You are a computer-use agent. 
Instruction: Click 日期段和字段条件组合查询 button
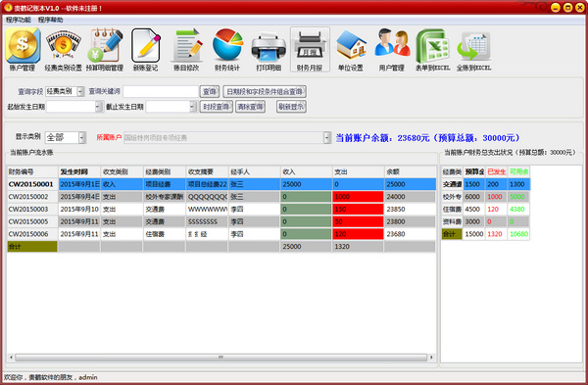[265, 91]
